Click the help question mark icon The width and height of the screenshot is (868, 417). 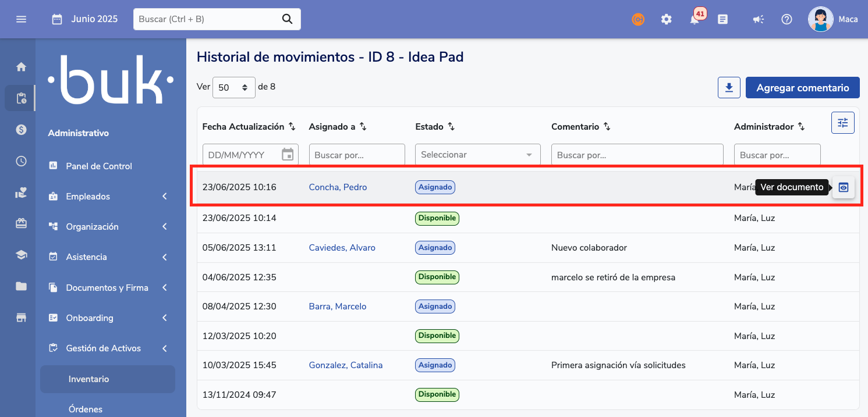tap(786, 19)
